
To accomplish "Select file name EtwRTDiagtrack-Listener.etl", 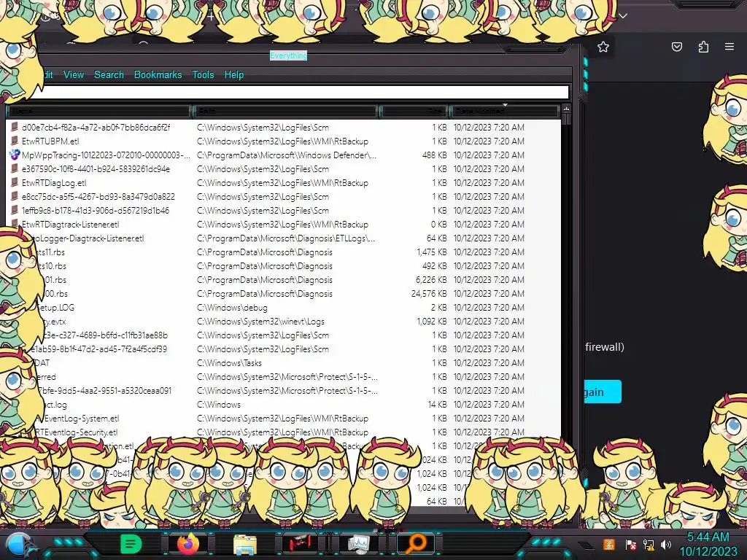I will click(71, 225).
